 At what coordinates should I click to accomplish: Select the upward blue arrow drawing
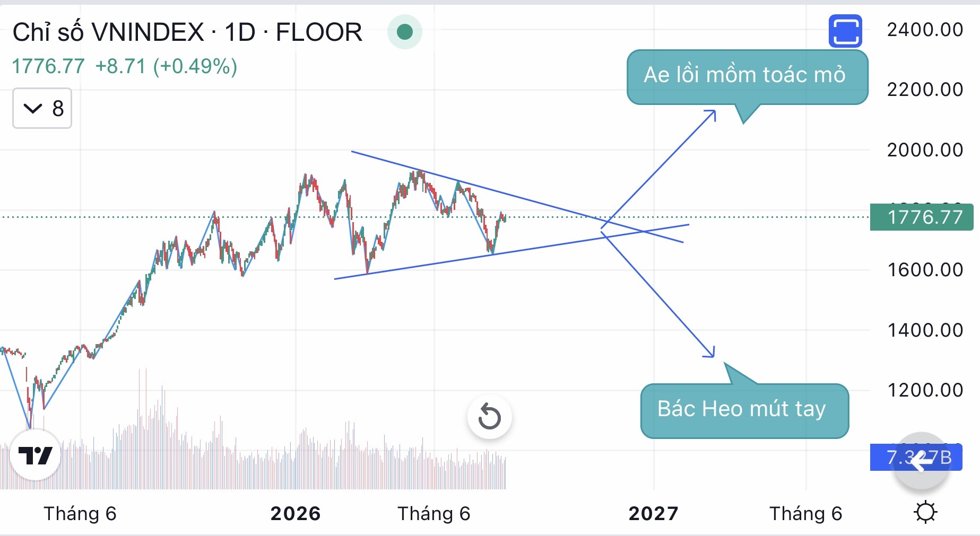click(x=658, y=169)
